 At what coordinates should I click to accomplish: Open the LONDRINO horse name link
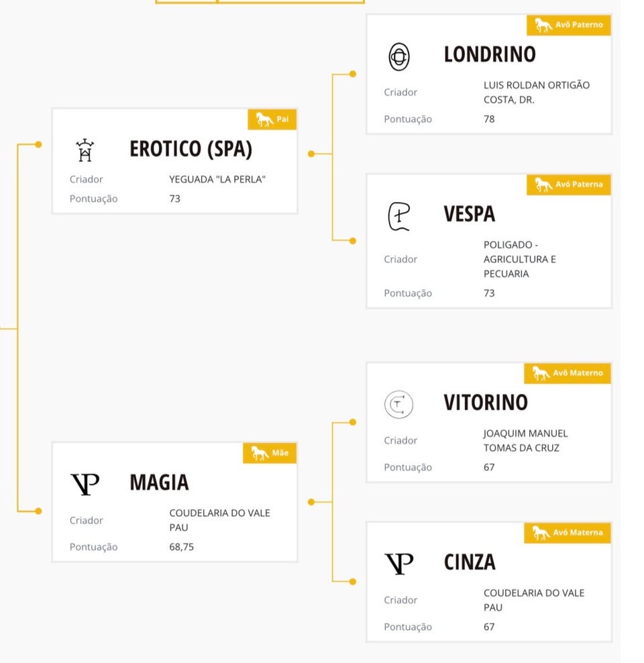coord(490,55)
